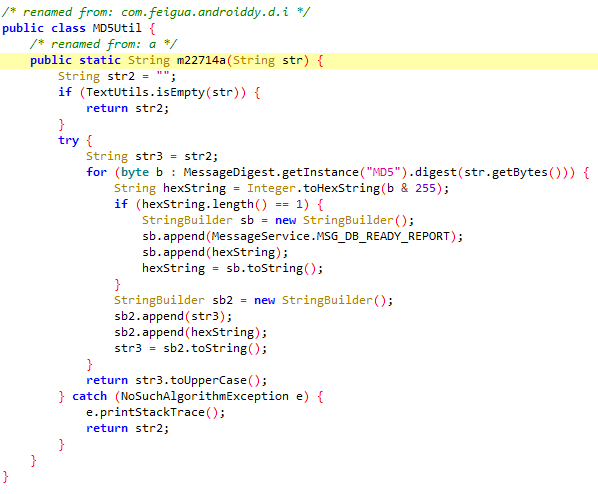The image size is (598, 494).
Task: Click hexString.length() in the if condition
Action: click(x=204, y=204)
